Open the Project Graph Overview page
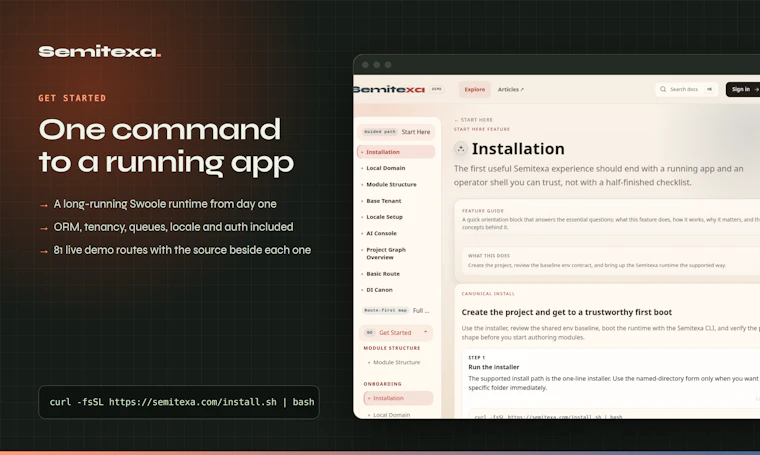760x455 pixels. (x=386, y=253)
